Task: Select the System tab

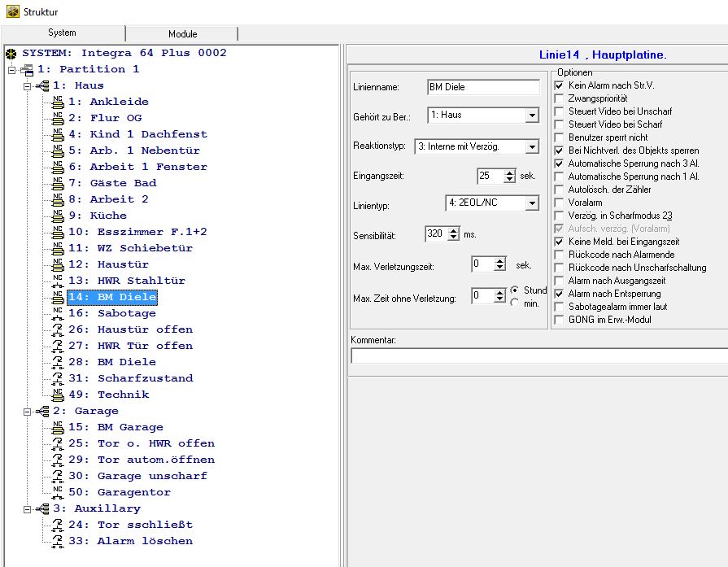Action: pyautogui.click(x=62, y=33)
